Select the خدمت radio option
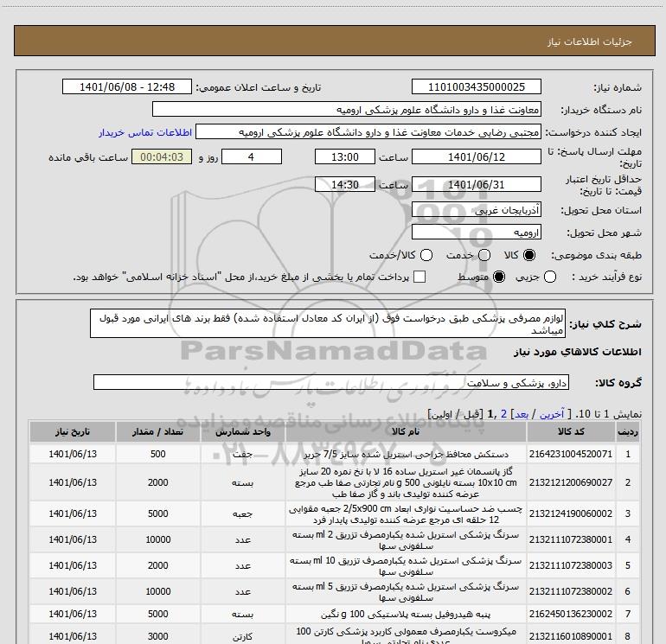666x644 pixels. point(485,256)
